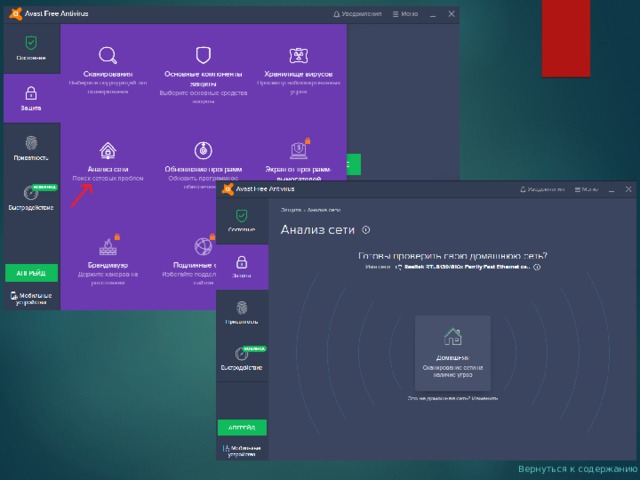640x480 pixels.
Task: Open Мобильные устройства in back window sidebar
Action: 31,298
